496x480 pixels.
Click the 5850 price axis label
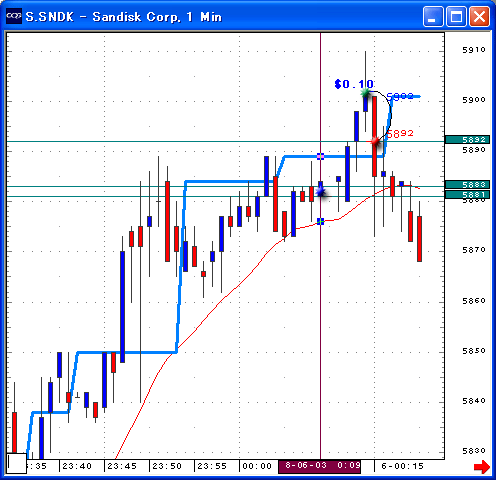[474, 351]
